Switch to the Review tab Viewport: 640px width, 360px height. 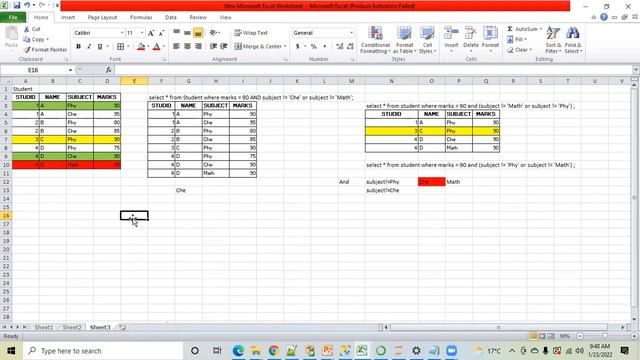[198, 18]
